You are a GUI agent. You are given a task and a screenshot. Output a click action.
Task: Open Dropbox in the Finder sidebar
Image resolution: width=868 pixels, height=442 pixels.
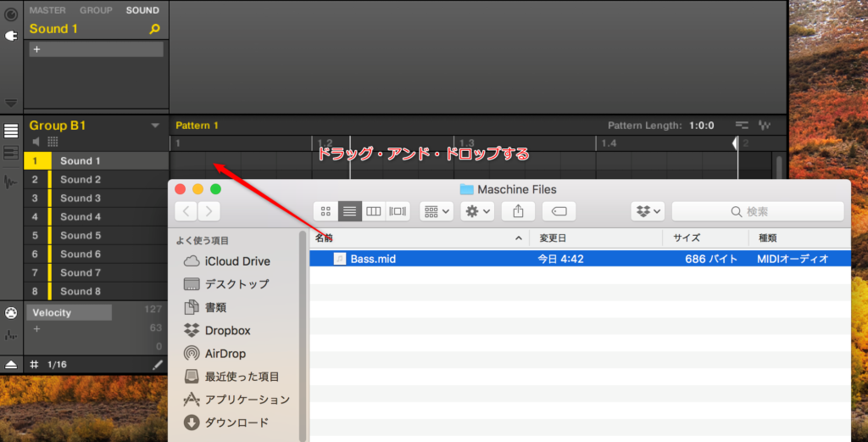pyautogui.click(x=227, y=330)
